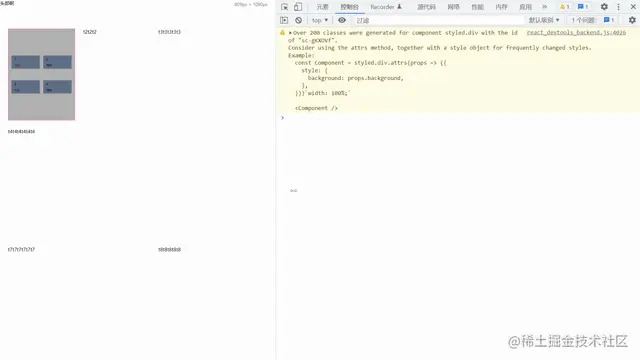The width and height of the screenshot is (640, 360).
Task: Toggle the live expression eye icon
Action: coord(342,20)
